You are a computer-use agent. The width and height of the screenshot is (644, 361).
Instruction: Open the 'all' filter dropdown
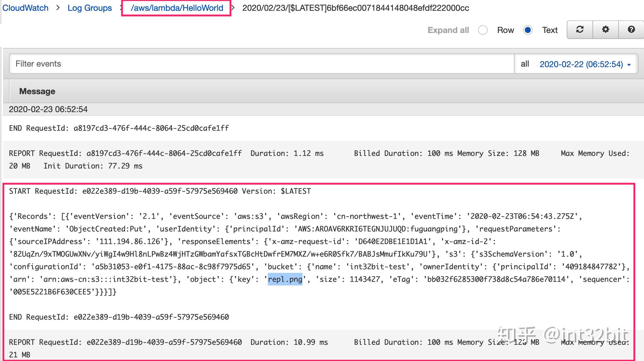[x=525, y=64]
